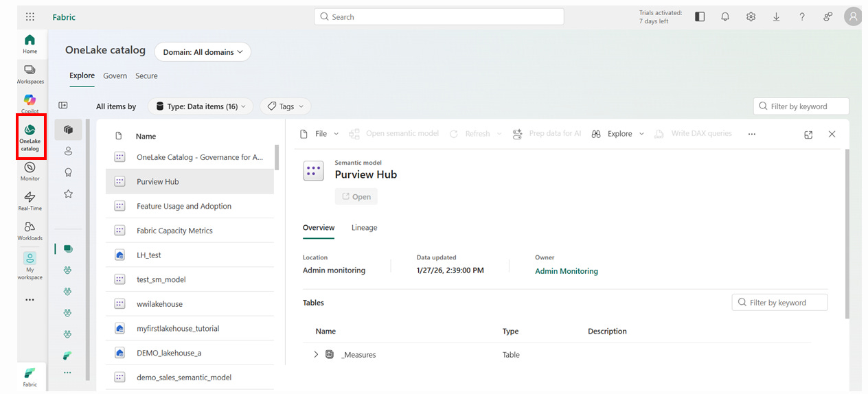
Task: Select the Favorites star icon
Action: [x=68, y=194]
